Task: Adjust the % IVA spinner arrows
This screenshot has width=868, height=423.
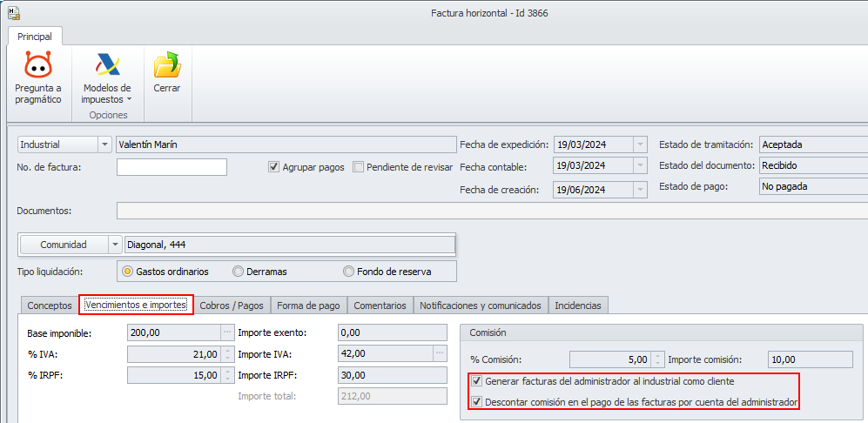Action: click(226, 353)
